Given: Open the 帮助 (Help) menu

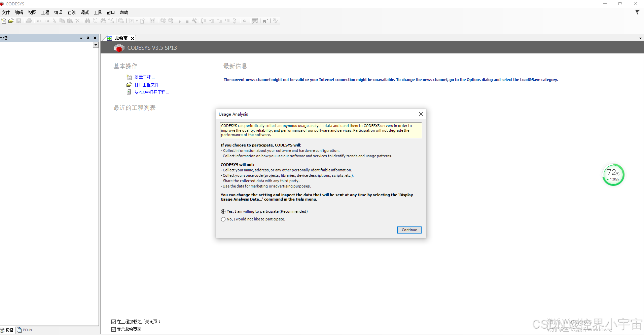Looking at the screenshot, I should pos(124,12).
